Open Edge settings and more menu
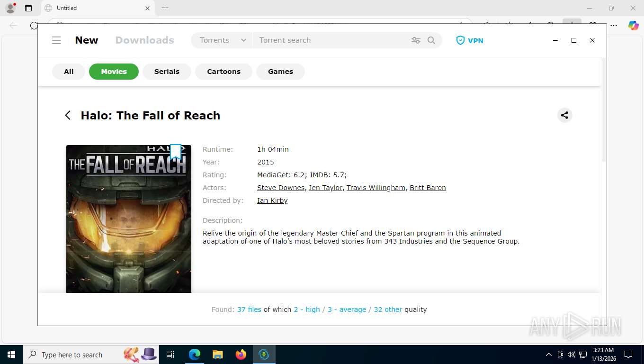Viewport: 644px width, 364px height. (614, 26)
